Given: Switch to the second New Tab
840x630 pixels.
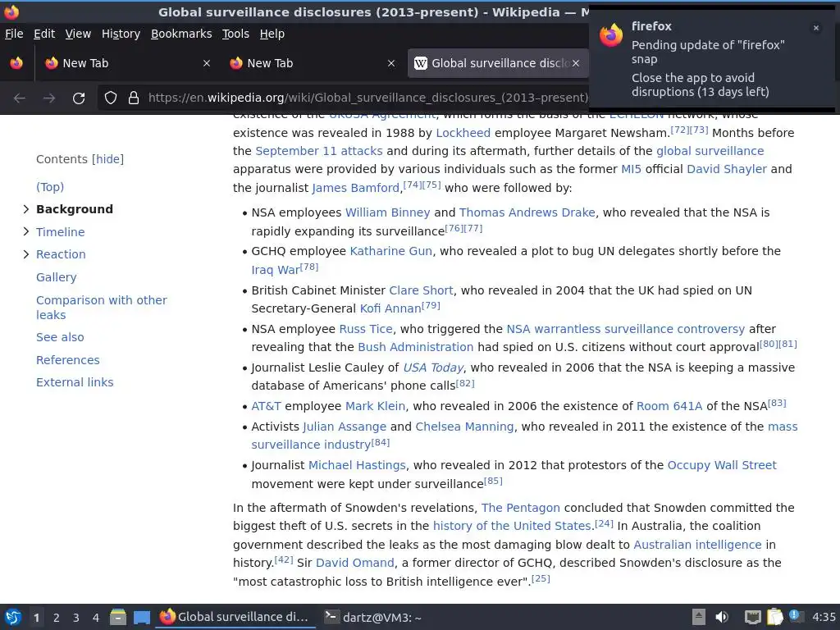Looking at the screenshot, I should [x=312, y=63].
